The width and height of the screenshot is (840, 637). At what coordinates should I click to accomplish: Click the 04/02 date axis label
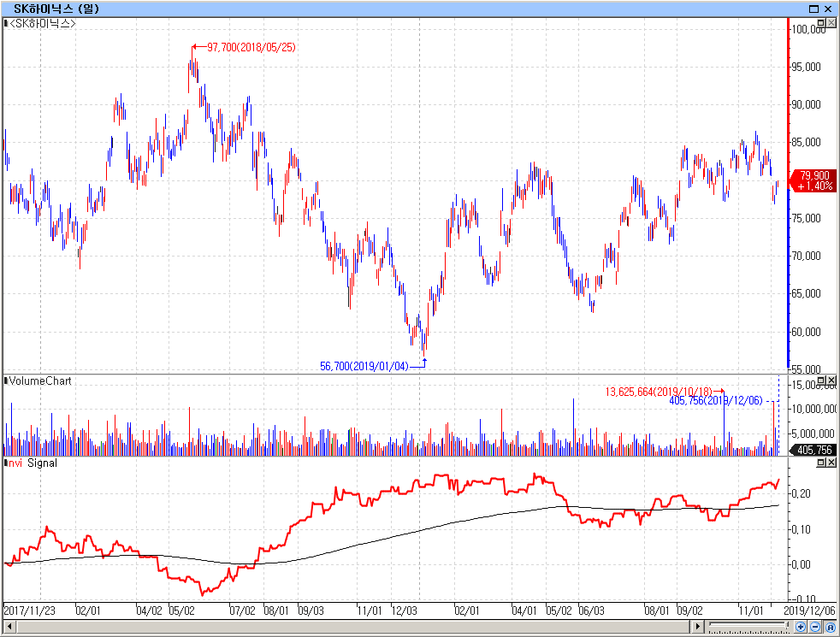tap(150, 610)
